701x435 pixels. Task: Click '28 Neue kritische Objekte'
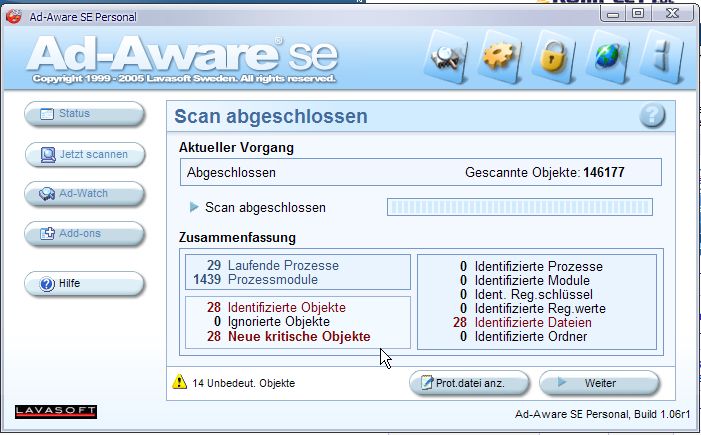pyautogui.click(x=288, y=336)
